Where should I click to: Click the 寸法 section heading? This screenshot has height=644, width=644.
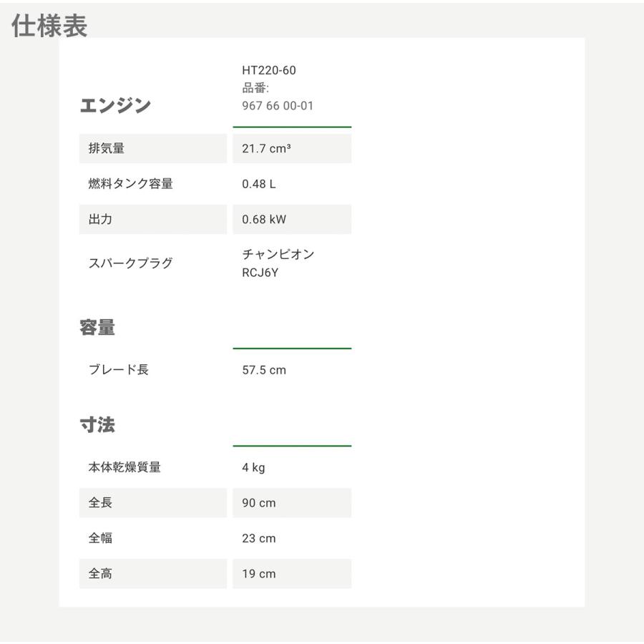97,425
